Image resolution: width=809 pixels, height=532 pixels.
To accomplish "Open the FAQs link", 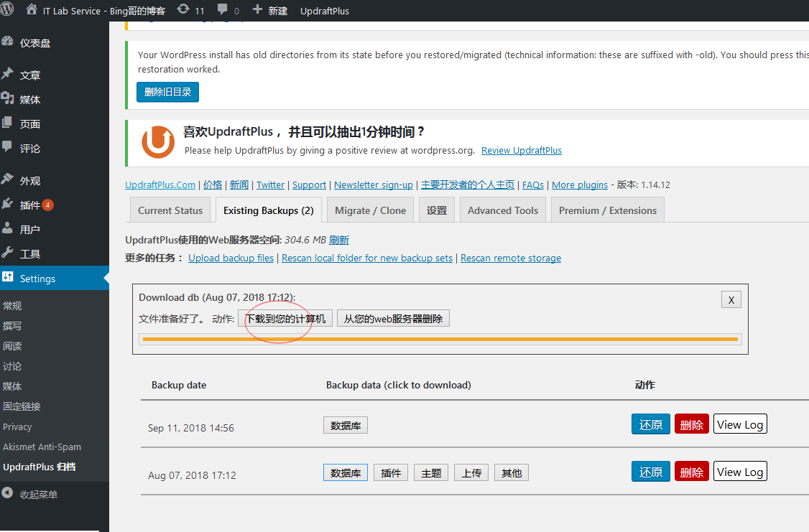I will pos(533,185).
